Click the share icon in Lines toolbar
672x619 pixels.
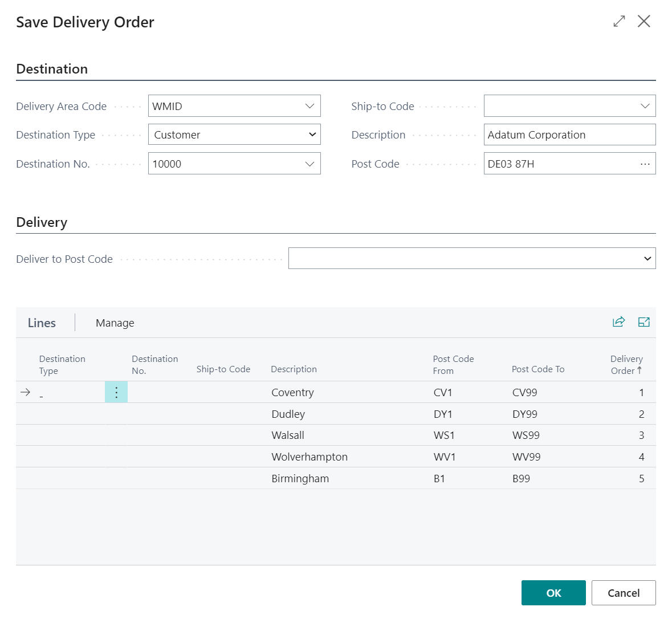click(618, 322)
